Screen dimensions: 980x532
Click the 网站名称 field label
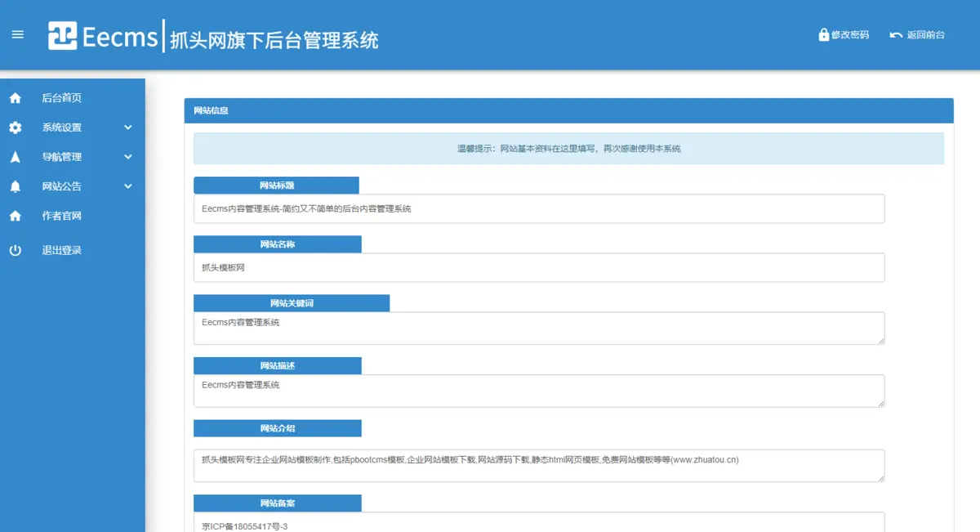pyautogui.click(x=278, y=244)
